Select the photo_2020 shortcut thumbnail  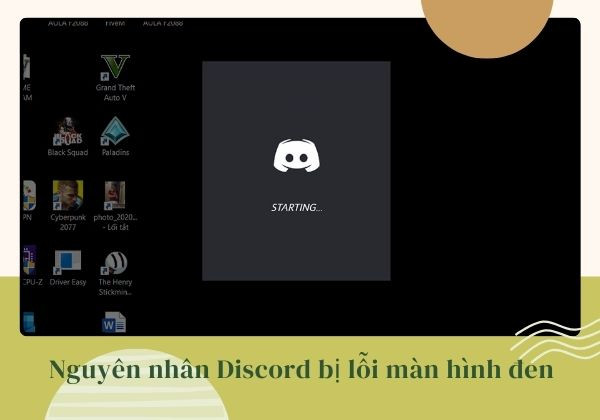pos(115,195)
